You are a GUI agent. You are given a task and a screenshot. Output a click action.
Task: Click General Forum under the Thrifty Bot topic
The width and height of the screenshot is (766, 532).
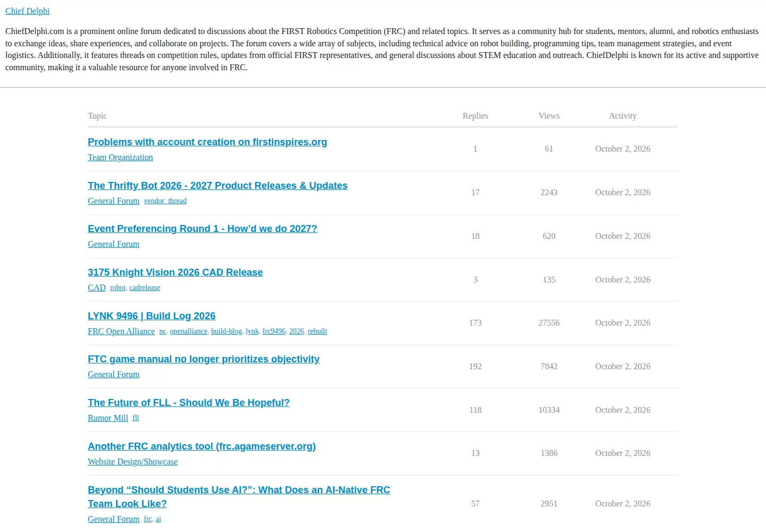point(113,201)
